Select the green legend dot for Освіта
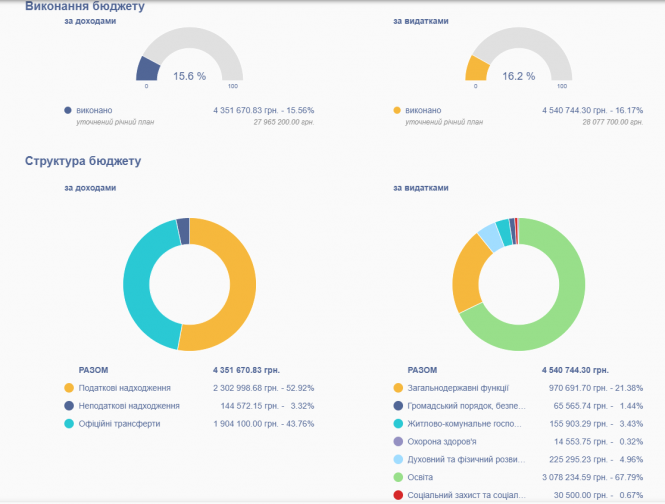The height and width of the screenshot is (504, 665). point(398,477)
